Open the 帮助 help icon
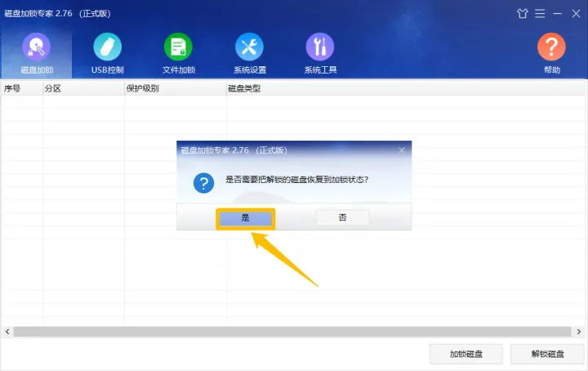The image size is (588, 371). click(551, 53)
